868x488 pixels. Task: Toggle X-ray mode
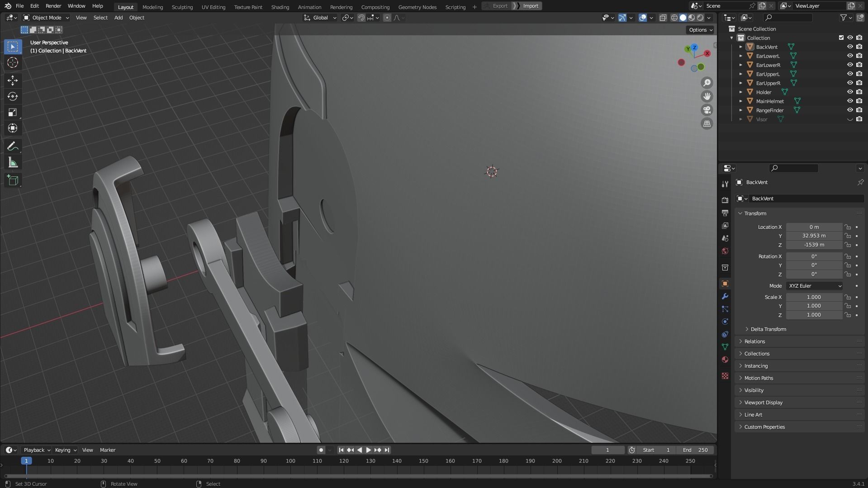click(663, 18)
